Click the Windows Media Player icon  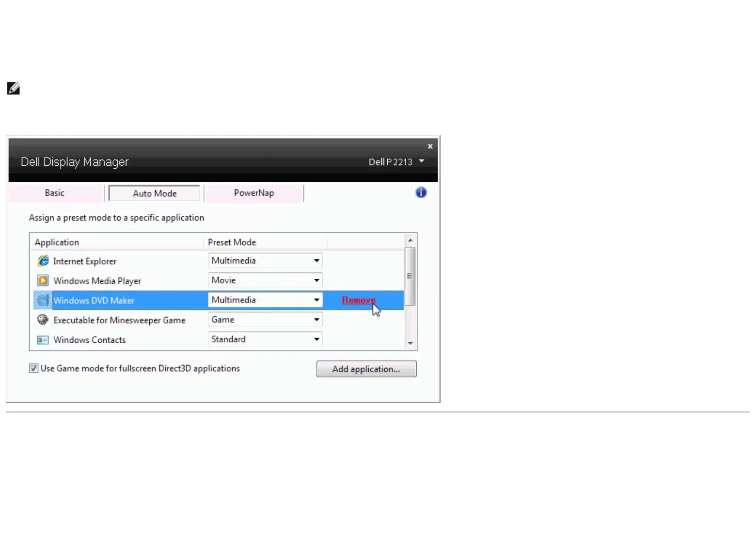43,280
